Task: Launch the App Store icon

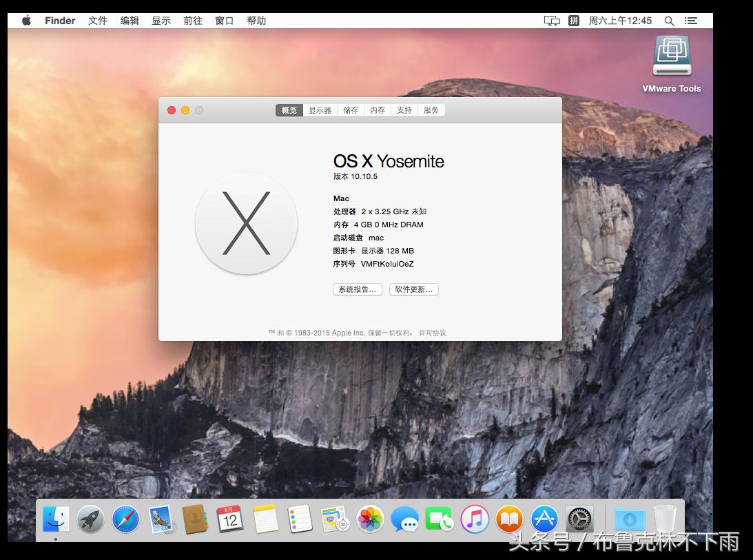Action: pyautogui.click(x=544, y=519)
